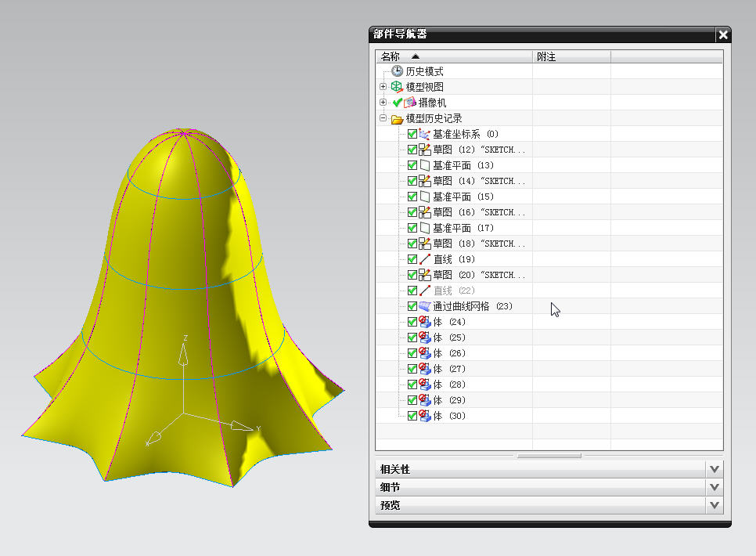Click the splitter grip below the tree
Screen dimensions: 756x556
point(549,455)
